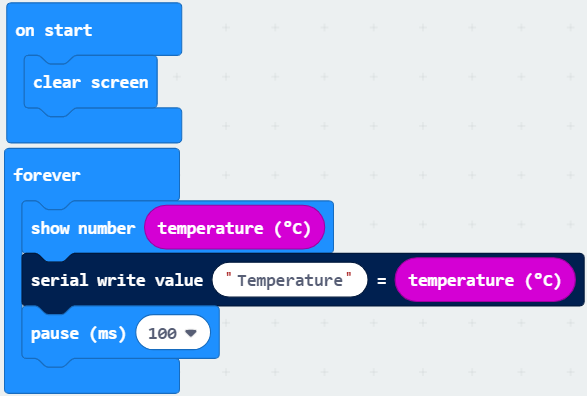The image size is (587, 396).
Task: Click the clear screen block
Action: click(x=91, y=82)
